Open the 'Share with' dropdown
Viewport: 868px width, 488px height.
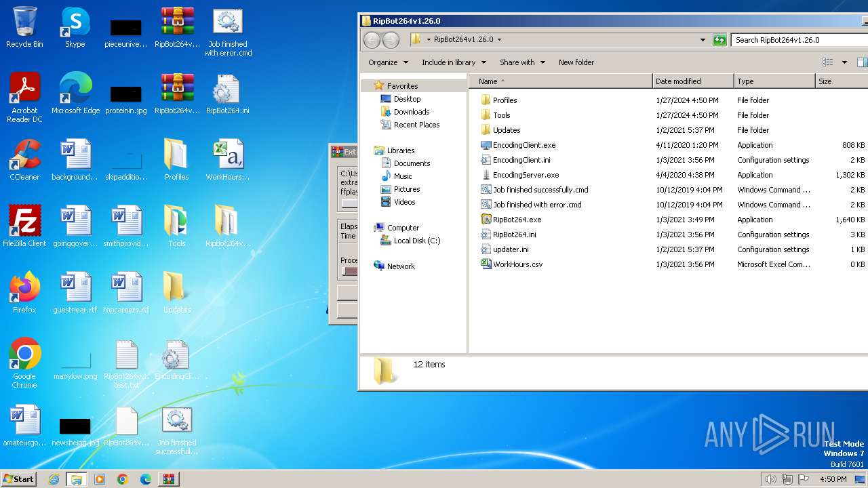click(x=522, y=62)
